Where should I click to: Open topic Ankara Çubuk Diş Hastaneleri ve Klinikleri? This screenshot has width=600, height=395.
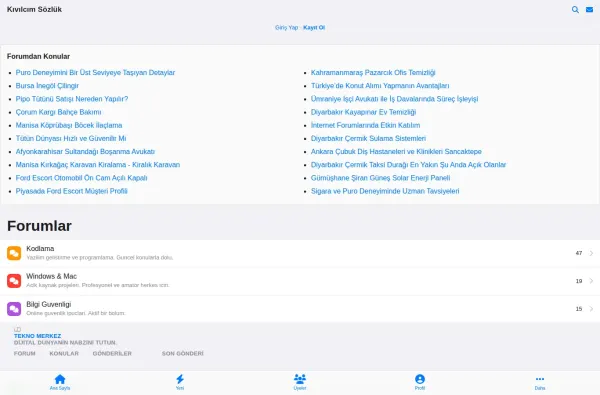(x=396, y=152)
